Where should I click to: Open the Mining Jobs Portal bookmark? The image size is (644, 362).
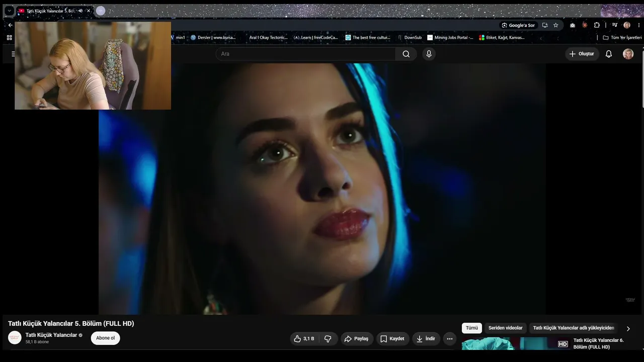coord(450,38)
